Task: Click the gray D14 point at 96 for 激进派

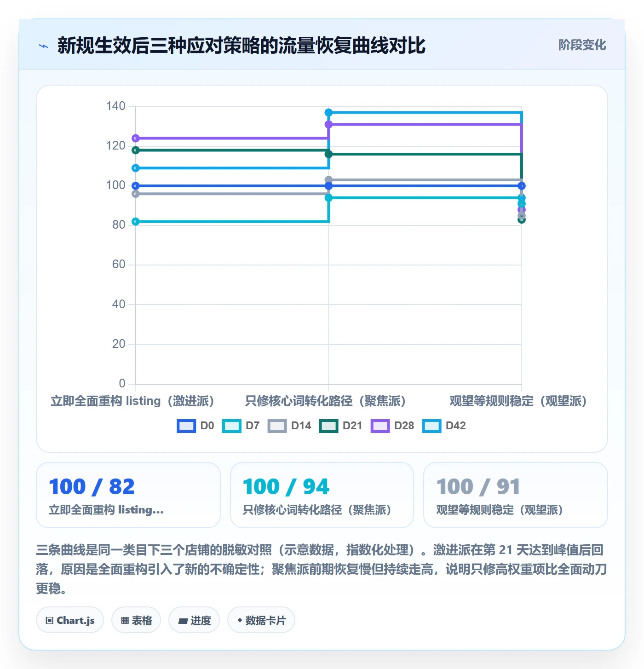Action: (136, 194)
